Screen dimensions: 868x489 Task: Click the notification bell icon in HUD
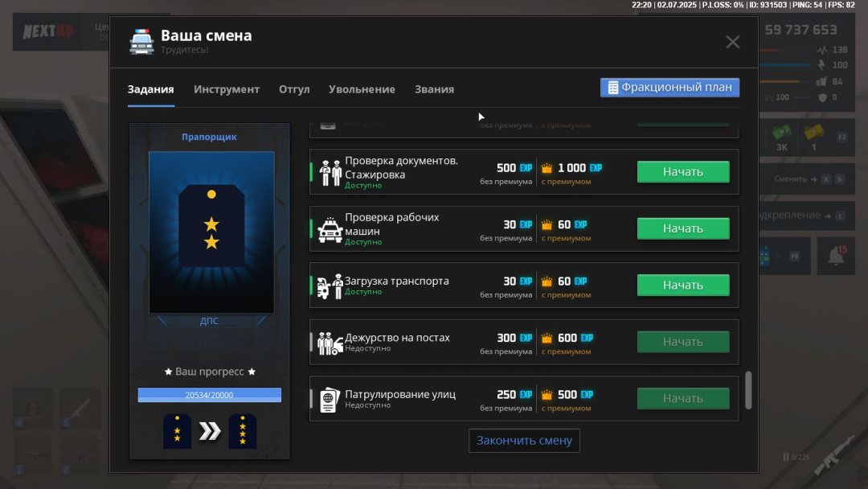click(836, 256)
